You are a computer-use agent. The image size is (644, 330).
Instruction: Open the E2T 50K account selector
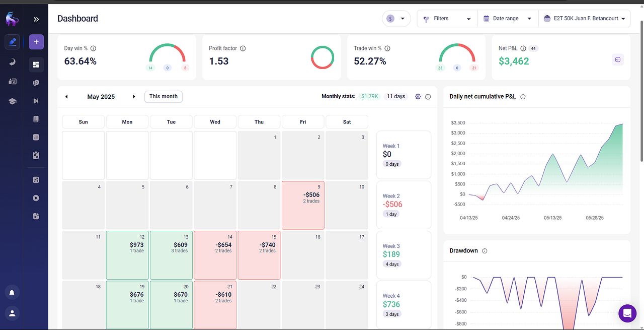(584, 18)
